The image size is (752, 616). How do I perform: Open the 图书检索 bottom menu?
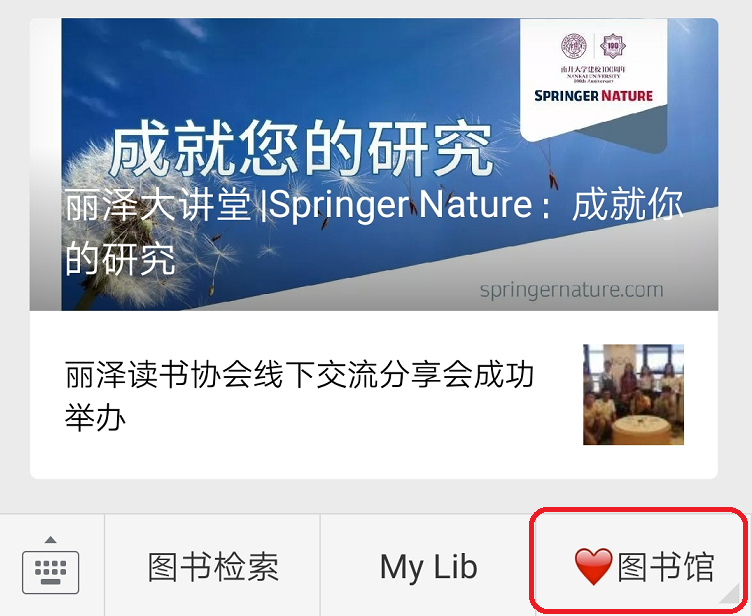click(212, 566)
